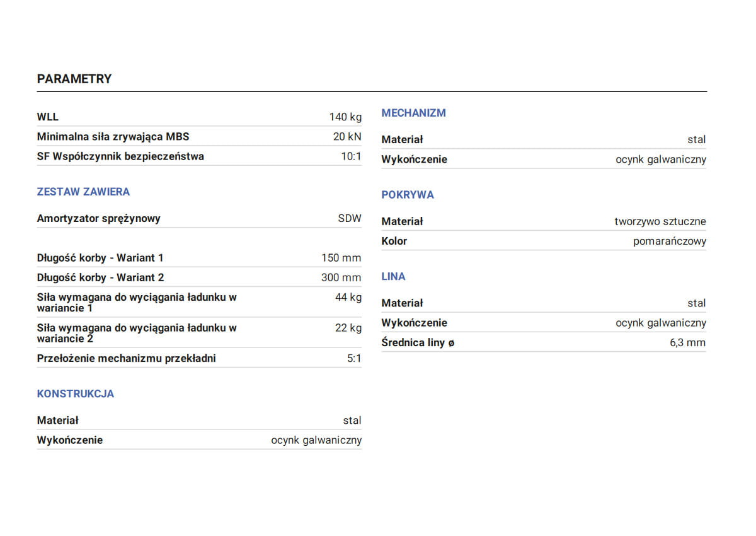Click the Minimalna siła zrywająca MBS label

click(x=113, y=136)
